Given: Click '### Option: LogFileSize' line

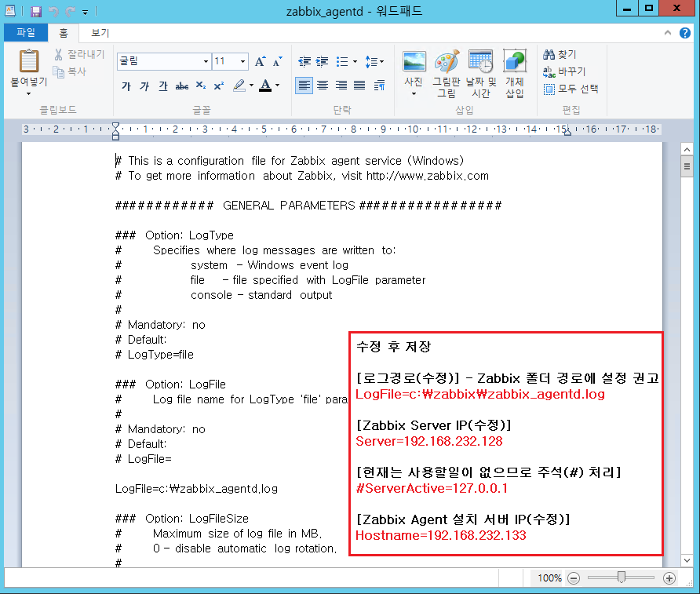Looking at the screenshot, I should click(182, 519).
